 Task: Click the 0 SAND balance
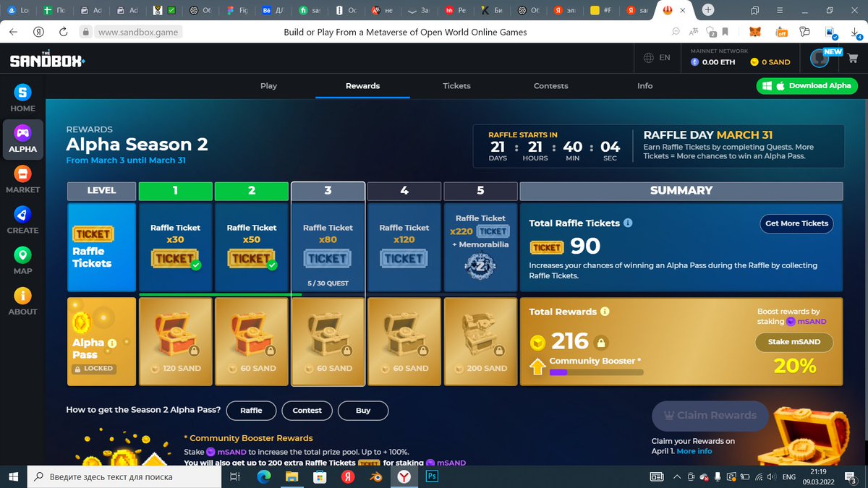point(770,62)
